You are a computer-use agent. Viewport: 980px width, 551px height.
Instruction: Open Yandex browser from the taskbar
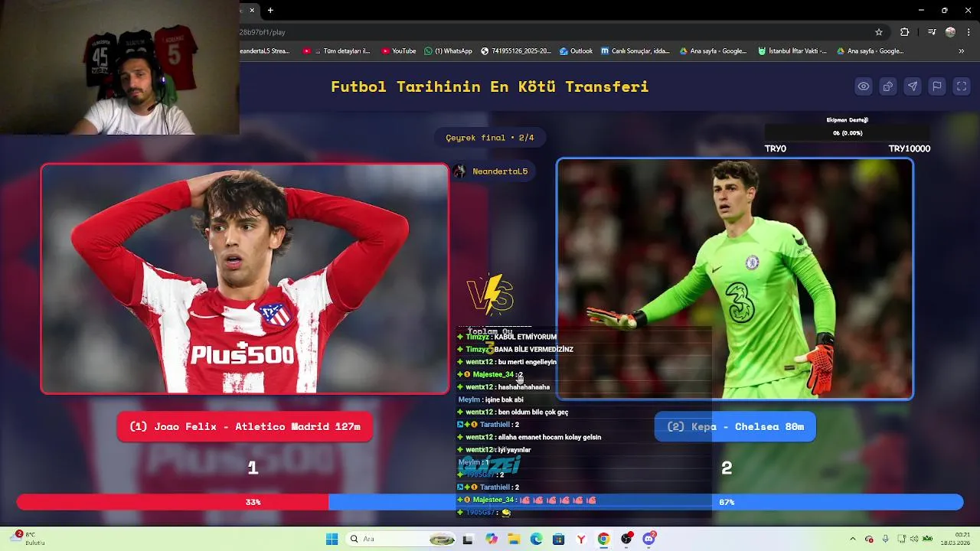pos(581,539)
